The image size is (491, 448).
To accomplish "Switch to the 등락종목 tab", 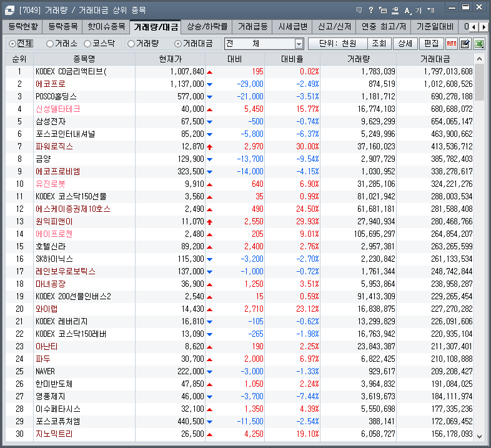I will pyautogui.click(x=62, y=27).
